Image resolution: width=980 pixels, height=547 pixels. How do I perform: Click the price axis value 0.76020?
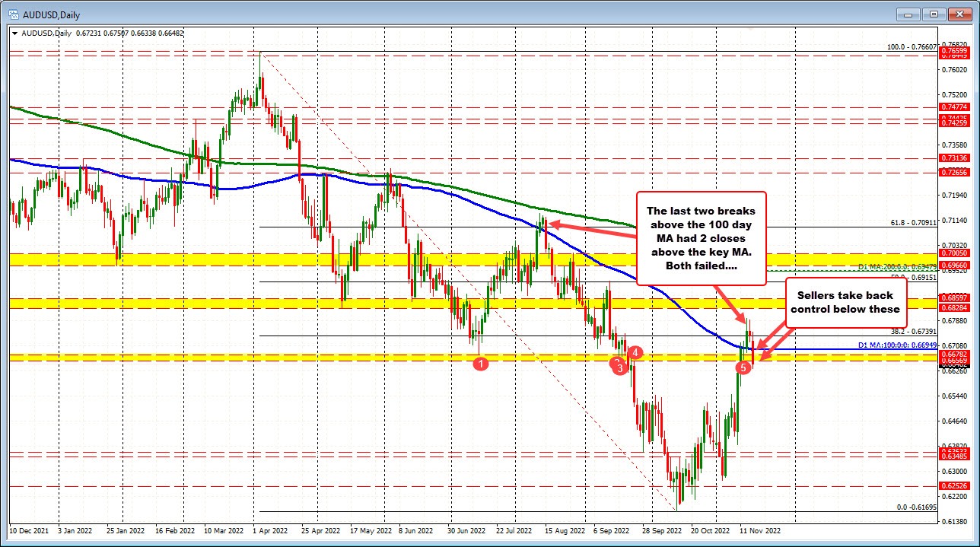tap(956, 69)
